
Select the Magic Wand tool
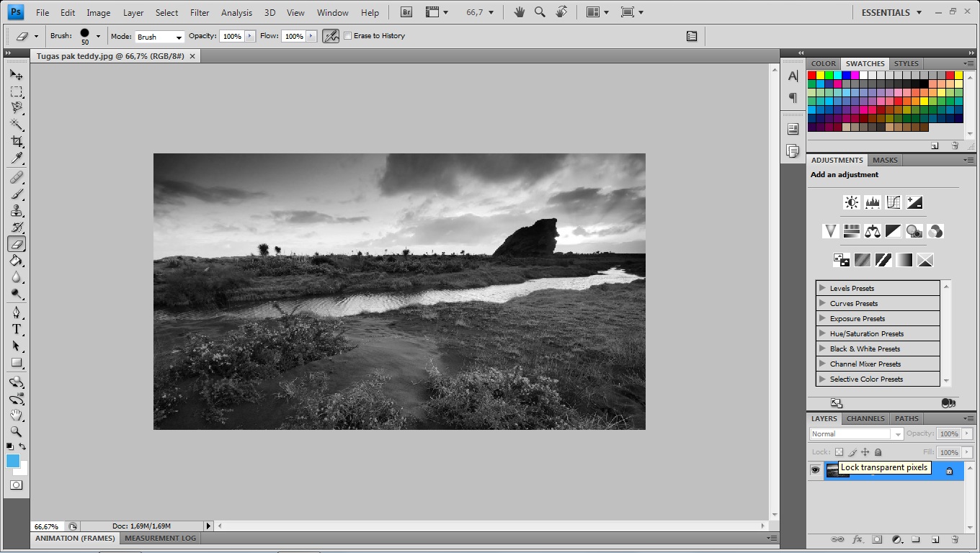tap(17, 125)
